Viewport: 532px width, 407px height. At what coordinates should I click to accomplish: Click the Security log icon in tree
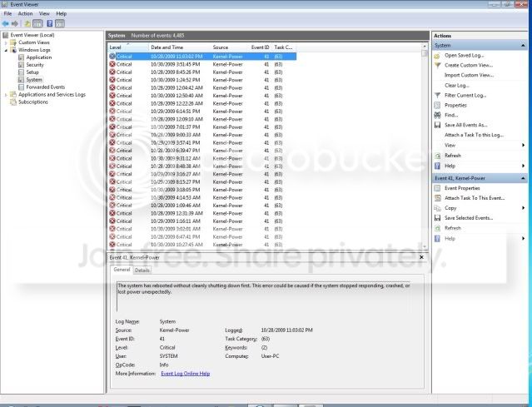coord(21,65)
